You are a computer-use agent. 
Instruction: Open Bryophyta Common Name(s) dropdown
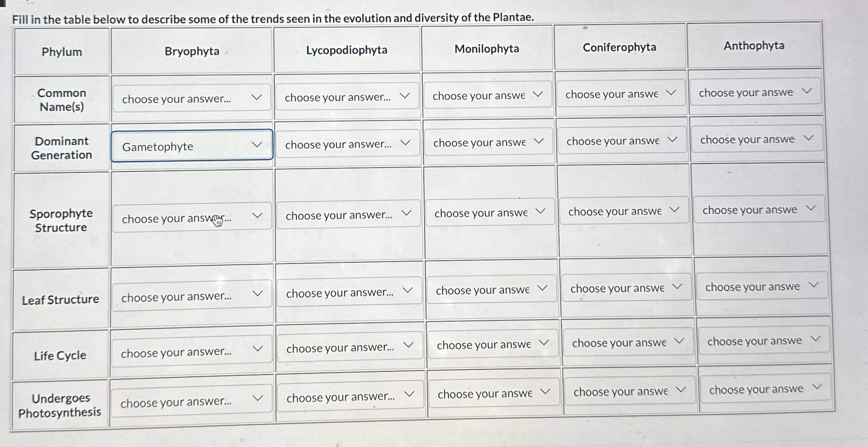[x=192, y=98]
